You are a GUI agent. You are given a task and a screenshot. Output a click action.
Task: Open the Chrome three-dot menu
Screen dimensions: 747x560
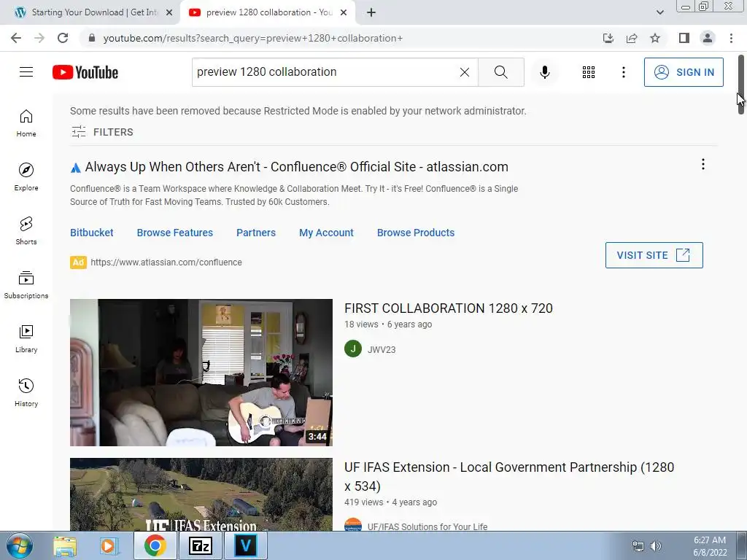[731, 38]
